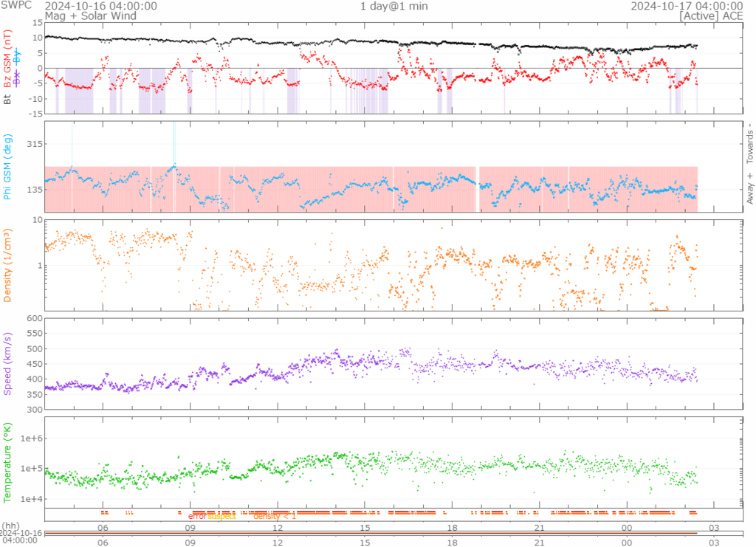Image resolution: width=756 pixels, height=547 pixels.
Task: Open the [Active] ACE spacecraft source selector
Action: coord(711,16)
